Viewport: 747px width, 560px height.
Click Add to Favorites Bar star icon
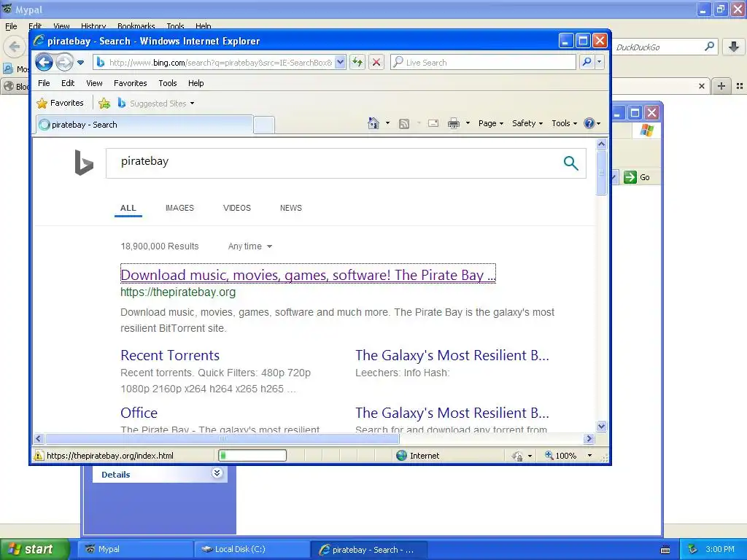(x=104, y=104)
